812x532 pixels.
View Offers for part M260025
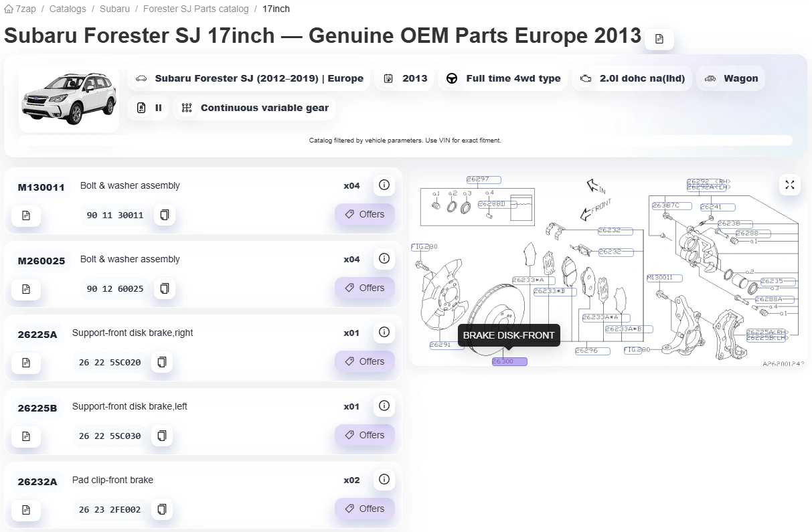click(365, 288)
